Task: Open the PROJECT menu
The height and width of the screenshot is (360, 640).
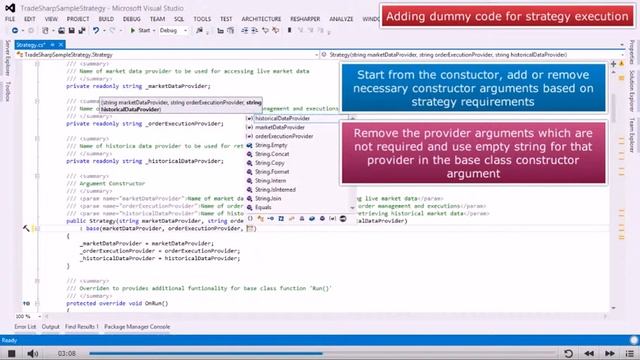Action: 78,19
